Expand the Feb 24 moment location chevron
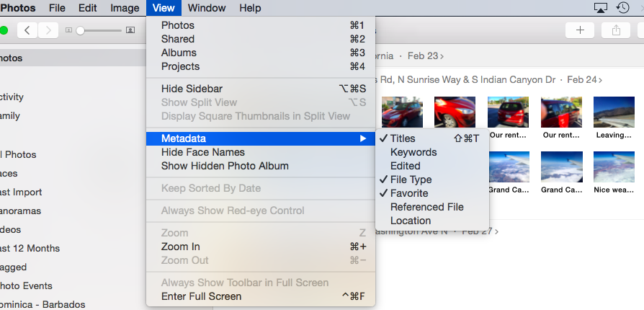The image size is (644, 310). pos(601,79)
